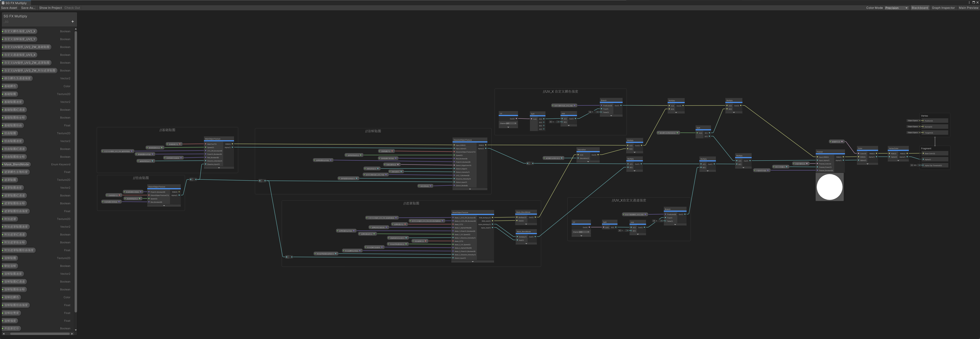The height and width of the screenshot is (339, 980).
Task: Click the Alpha Clip Threshold port
Action: coord(923,165)
